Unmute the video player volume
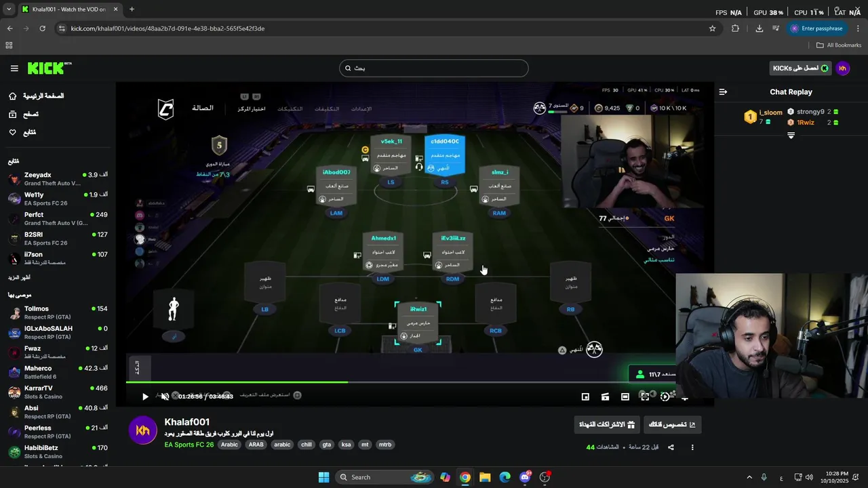The height and width of the screenshot is (488, 868). pos(165,396)
